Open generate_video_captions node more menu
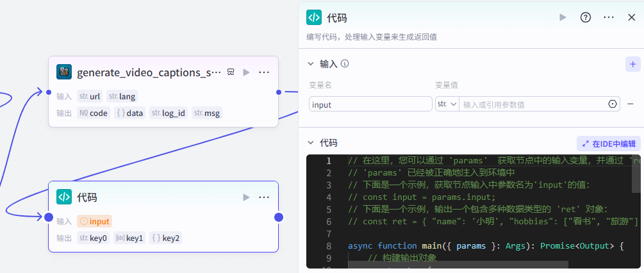Image resolution: width=644 pixels, height=273 pixels. 264,72
